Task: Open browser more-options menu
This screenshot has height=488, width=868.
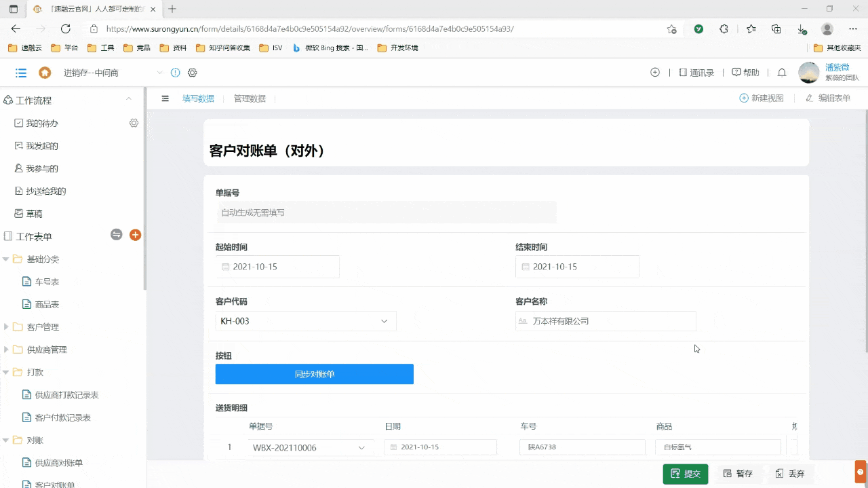Action: pyautogui.click(x=852, y=29)
